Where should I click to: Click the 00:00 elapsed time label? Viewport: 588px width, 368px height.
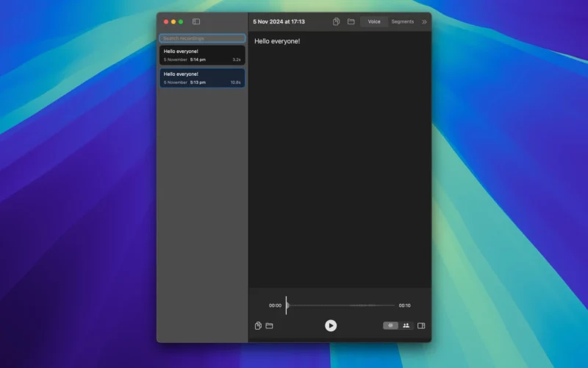[x=275, y=305]
